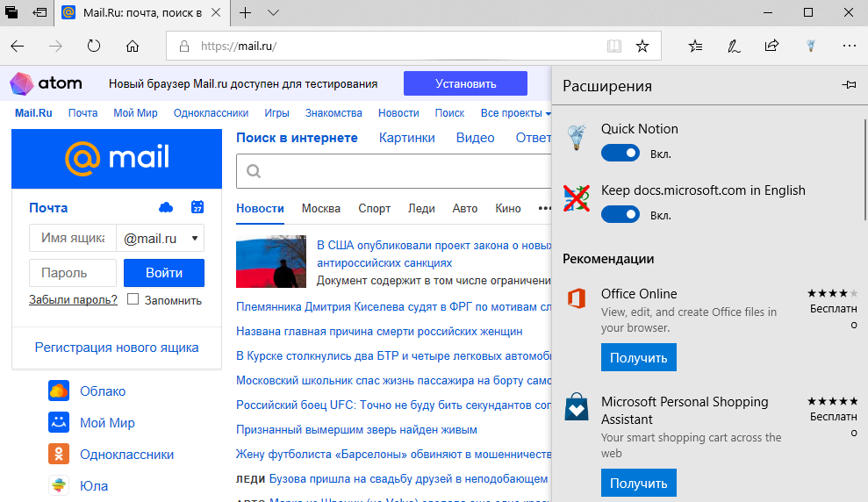
Task: Select the Картинки search tab
Action: pos(406,138)
